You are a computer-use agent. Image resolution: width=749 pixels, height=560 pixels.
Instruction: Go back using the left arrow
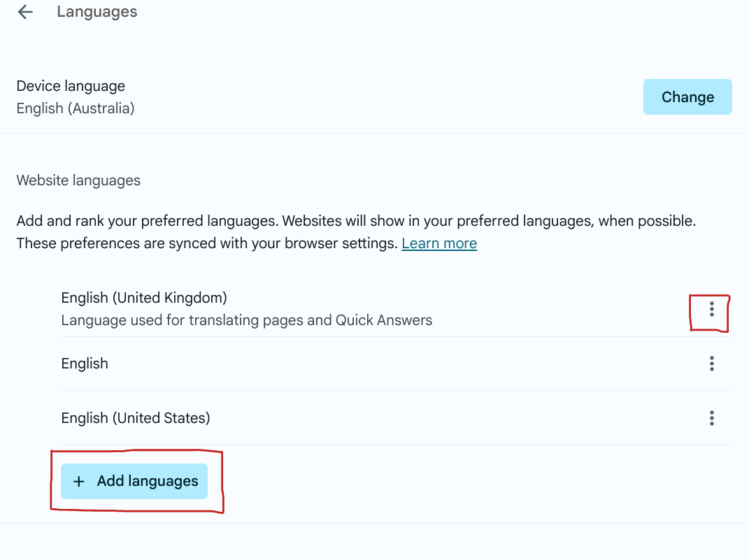coord(25,12)
